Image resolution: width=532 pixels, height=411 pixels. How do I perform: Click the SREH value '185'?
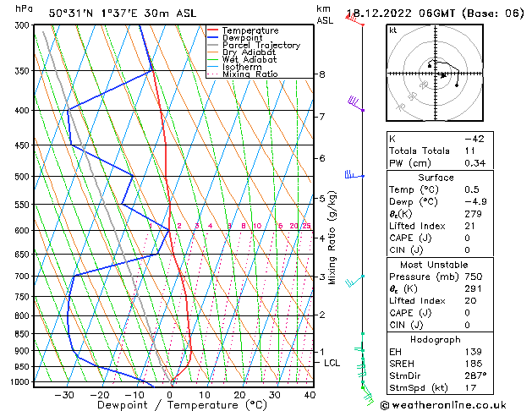(474, 364)
